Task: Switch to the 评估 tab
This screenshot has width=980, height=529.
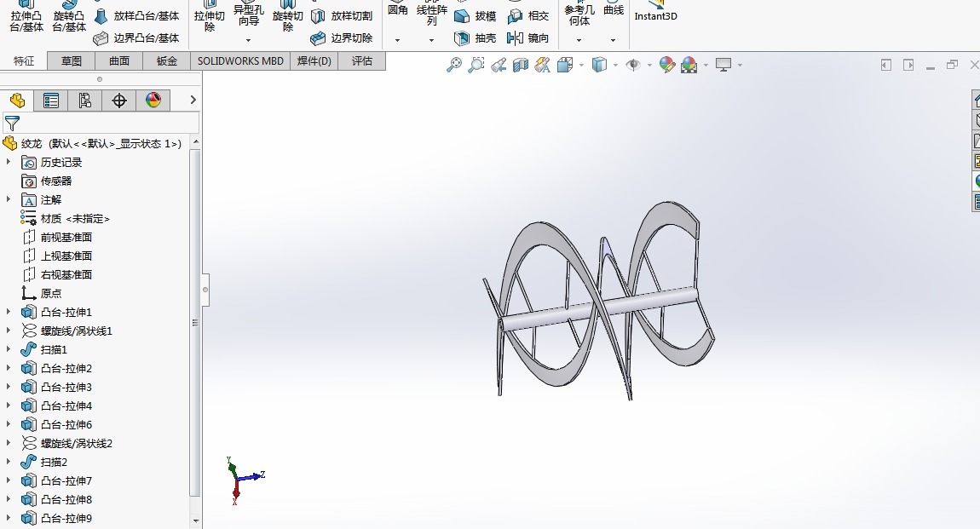Action: tap(362, 61)
